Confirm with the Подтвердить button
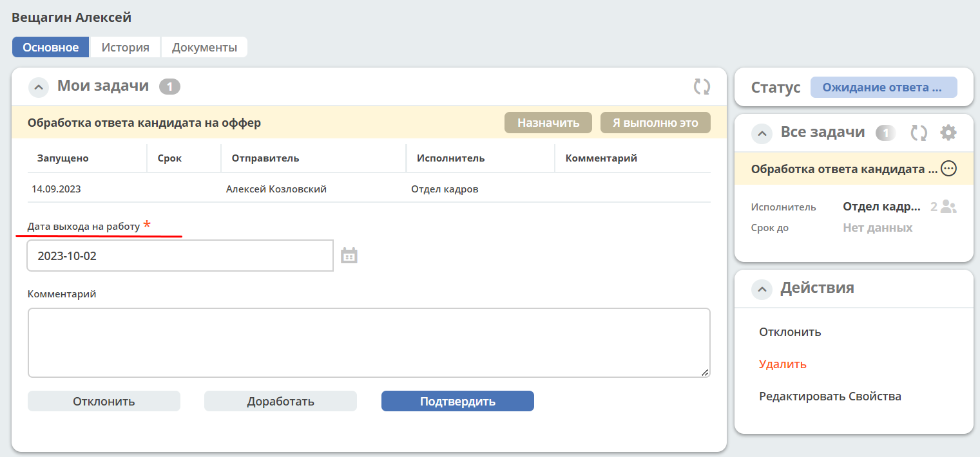Image resolution: width=980 pixels, height=457 pixels. click(457, 401)
